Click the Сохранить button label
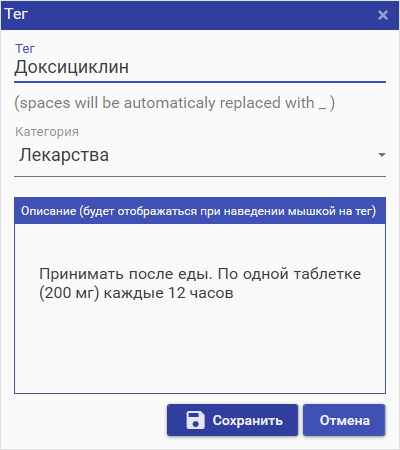The width and height of the screenshot is (400, 450). click(x=248, y=420)
